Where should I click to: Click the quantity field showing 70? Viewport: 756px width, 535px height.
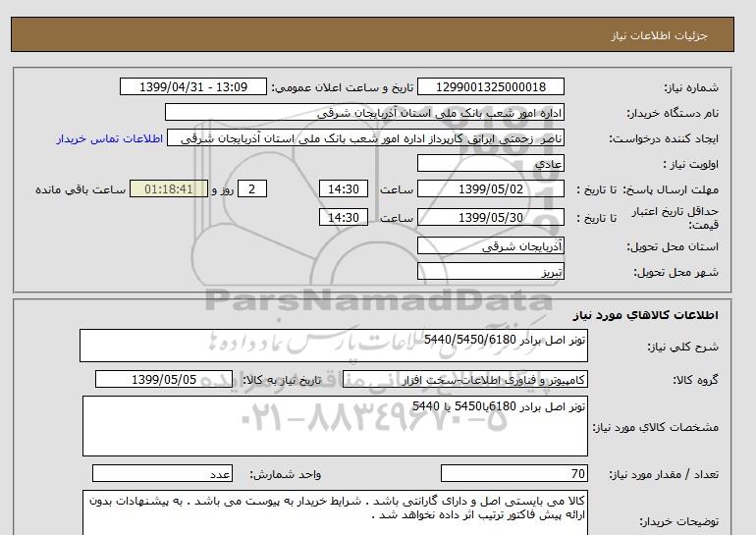[513, 474]
